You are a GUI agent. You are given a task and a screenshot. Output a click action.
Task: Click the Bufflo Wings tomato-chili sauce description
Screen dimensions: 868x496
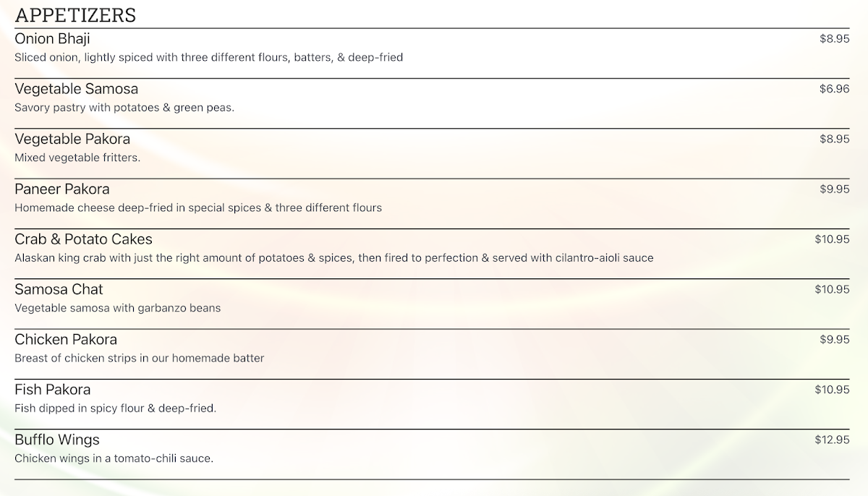[x=114, y=458]
